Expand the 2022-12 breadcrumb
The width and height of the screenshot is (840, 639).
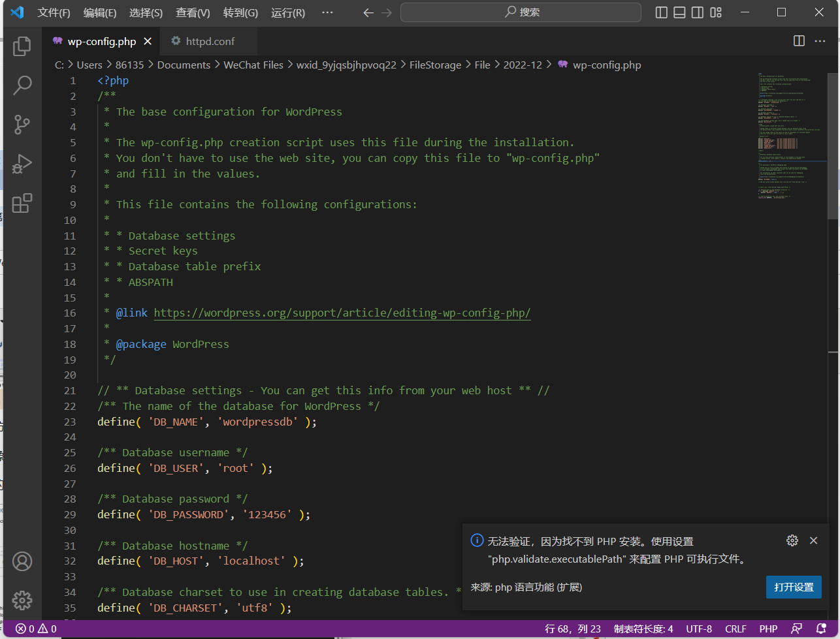tap(523, 65)
